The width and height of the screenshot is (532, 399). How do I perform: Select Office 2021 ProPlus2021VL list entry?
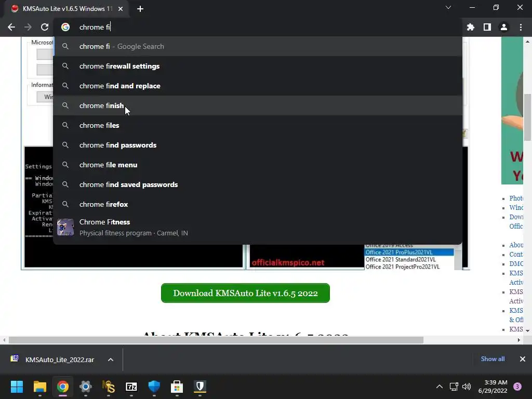tap(409, 252)
